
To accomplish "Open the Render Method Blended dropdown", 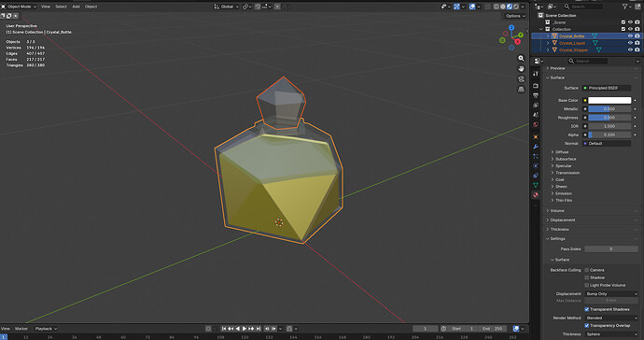I will [611, 318].
